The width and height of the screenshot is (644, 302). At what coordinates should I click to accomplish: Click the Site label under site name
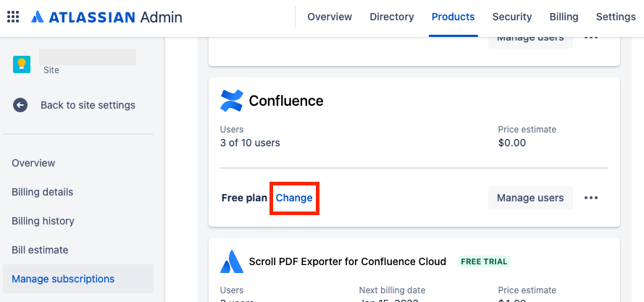click(x=51, y=70)
